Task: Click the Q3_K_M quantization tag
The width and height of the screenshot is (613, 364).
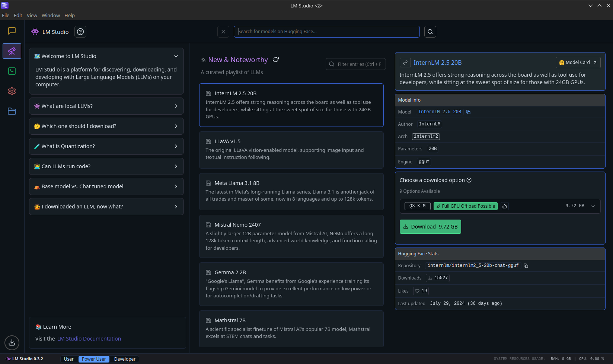Action: [x=417, y=206]
